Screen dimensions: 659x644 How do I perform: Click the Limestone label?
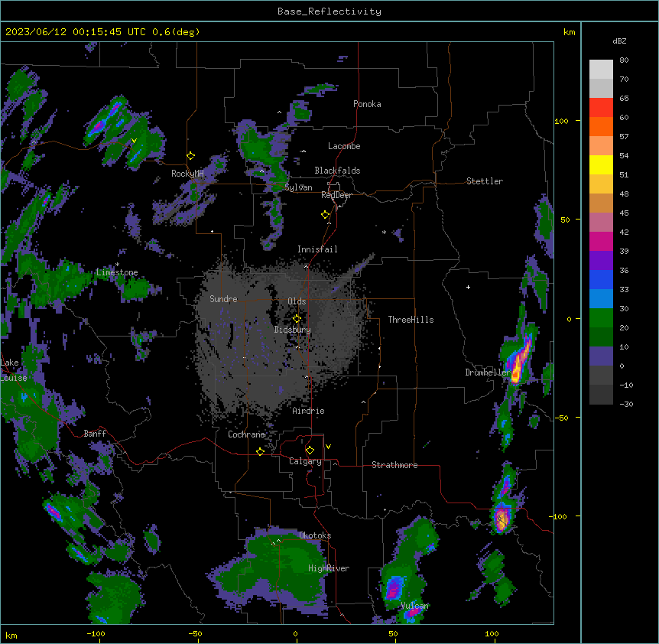(117, 272)
